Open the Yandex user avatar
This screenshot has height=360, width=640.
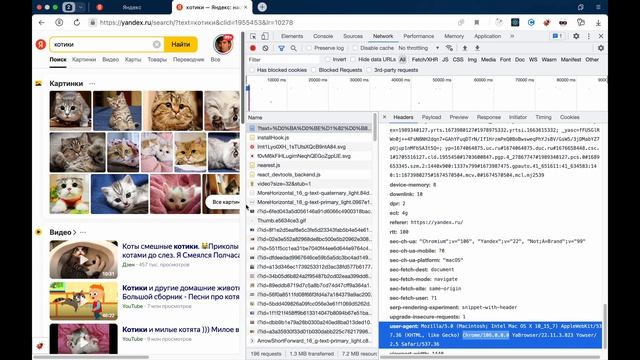(x=223, y=44)
